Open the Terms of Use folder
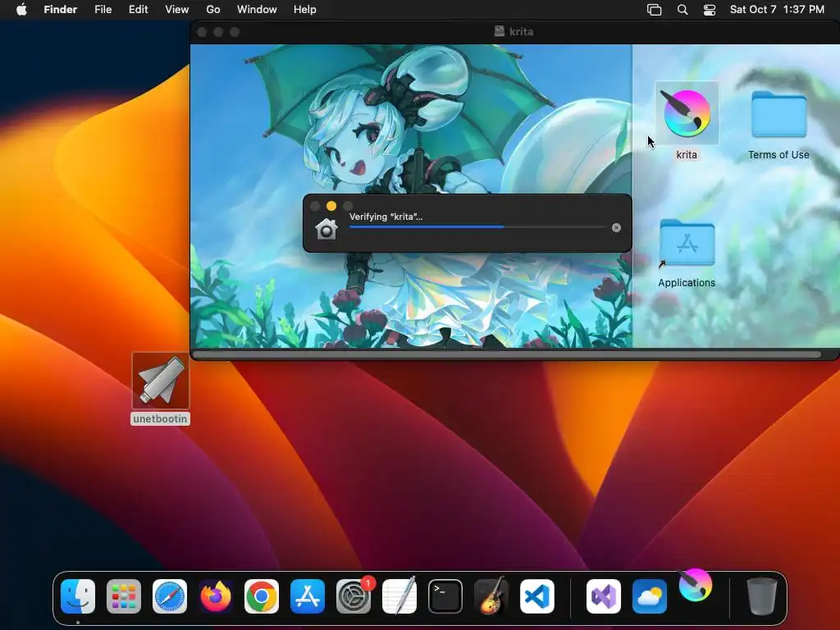840x630 pixels. click(x=778, y=113)
